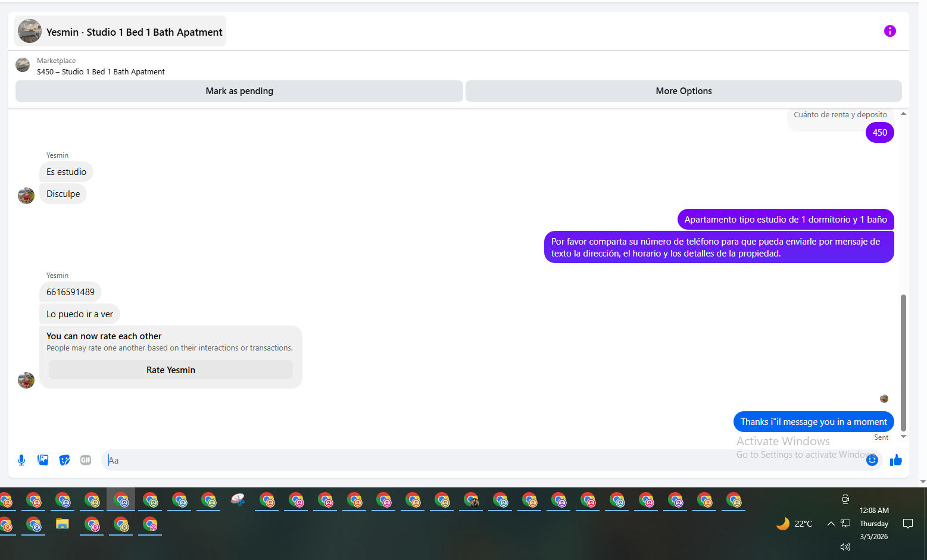This screenshot has width=927, height=560.
Task: Click the page scrollbar down arrow
Action: pyautogui.click(x=923, y=481)
